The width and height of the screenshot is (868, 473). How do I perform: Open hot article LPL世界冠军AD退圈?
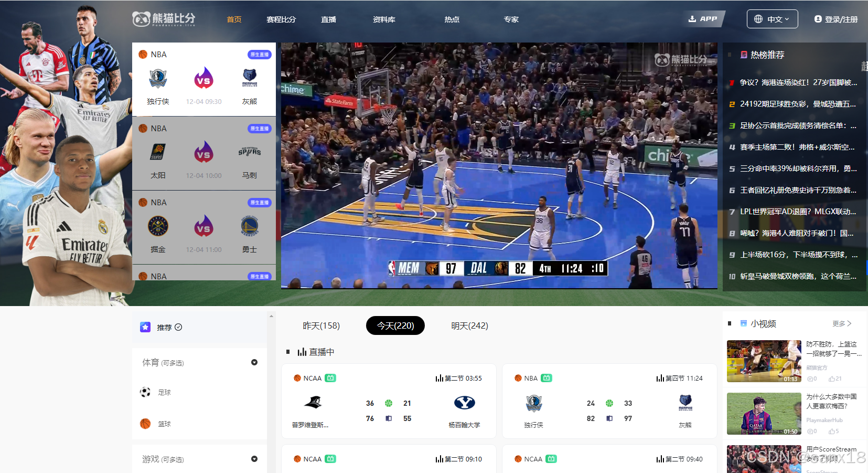pos(798,212)
